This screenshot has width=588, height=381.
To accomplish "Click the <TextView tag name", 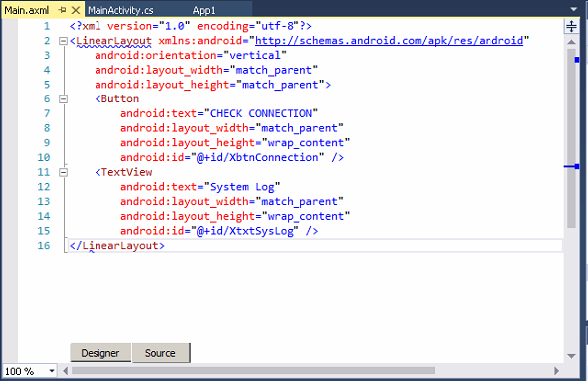I will click(x=126, y=172).
